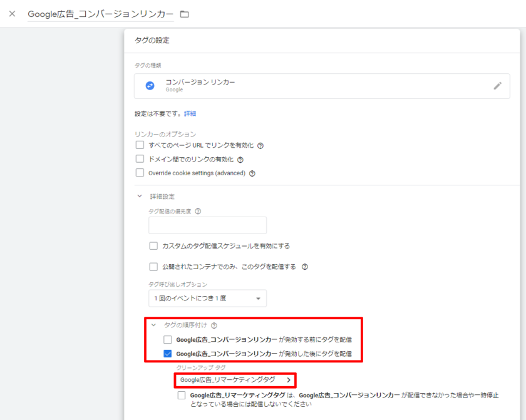This screenshot has width=526, height=420.
Task: Open the 1 回のイベントにつき 1 度 dropdown
Action: tap(208, 299)
